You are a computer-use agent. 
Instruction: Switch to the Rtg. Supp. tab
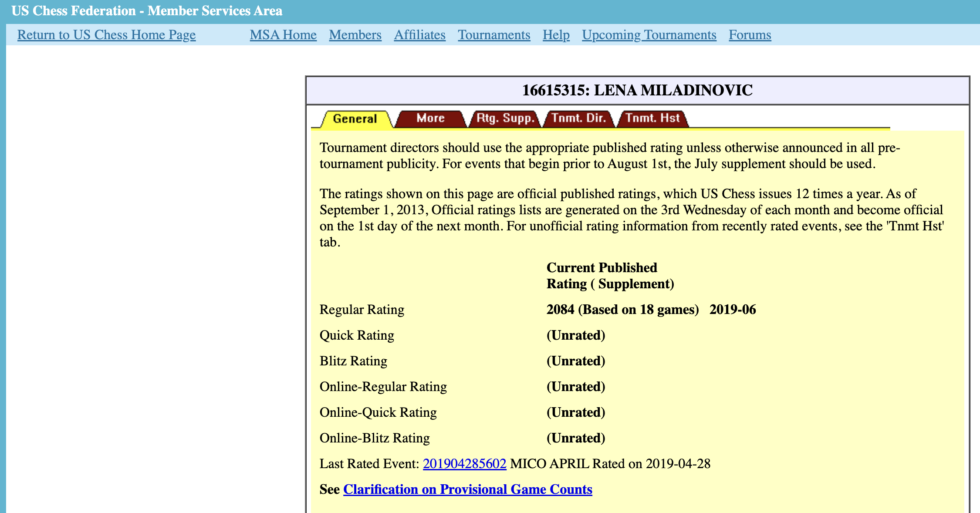coord(505,118)
